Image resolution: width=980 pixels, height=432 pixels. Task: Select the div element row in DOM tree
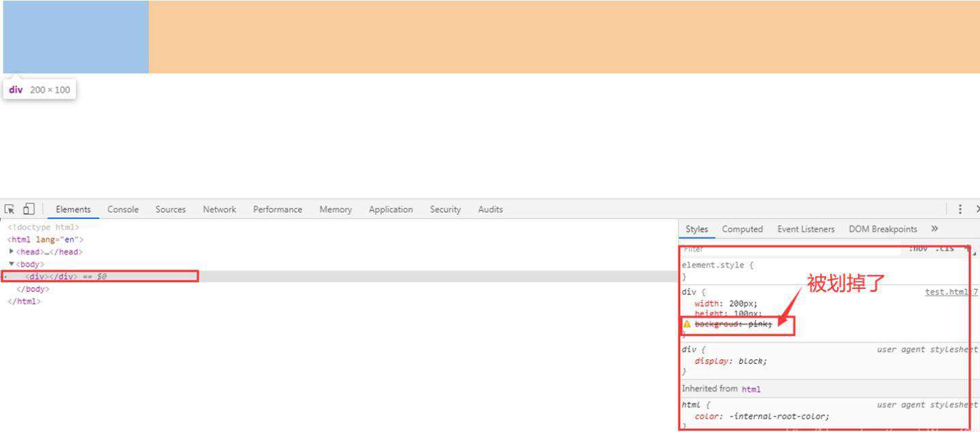click(x=338, y=276)
